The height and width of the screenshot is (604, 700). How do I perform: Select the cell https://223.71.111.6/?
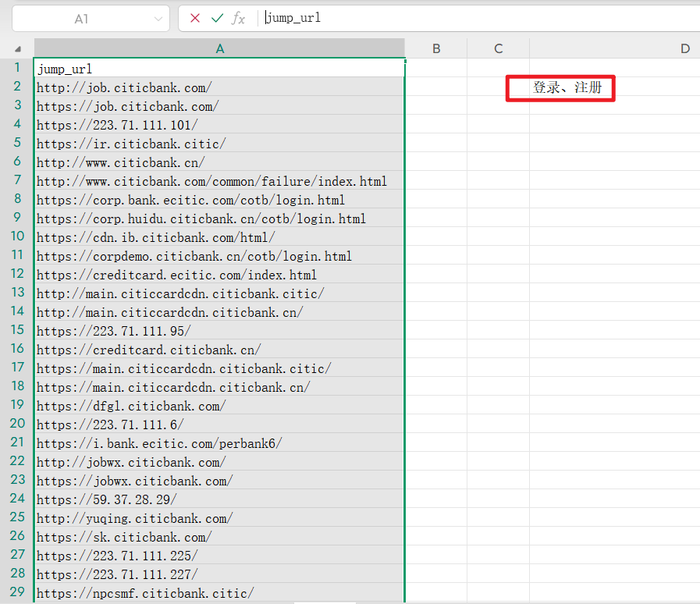point(219,425)
